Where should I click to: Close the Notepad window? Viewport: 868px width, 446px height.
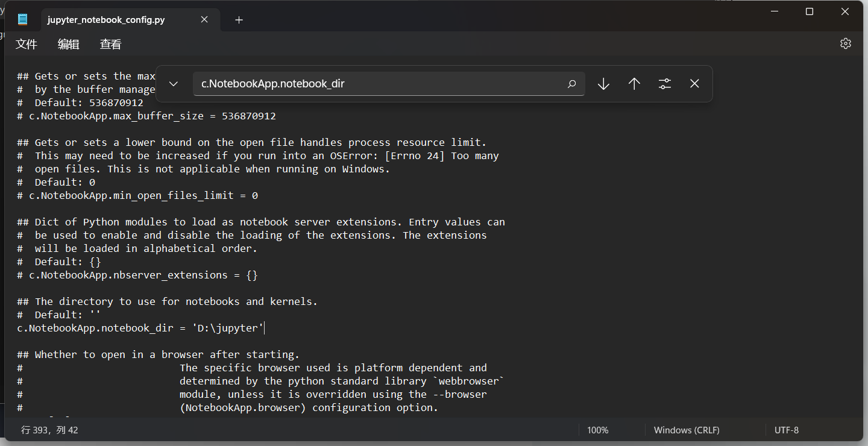[845, 11]
